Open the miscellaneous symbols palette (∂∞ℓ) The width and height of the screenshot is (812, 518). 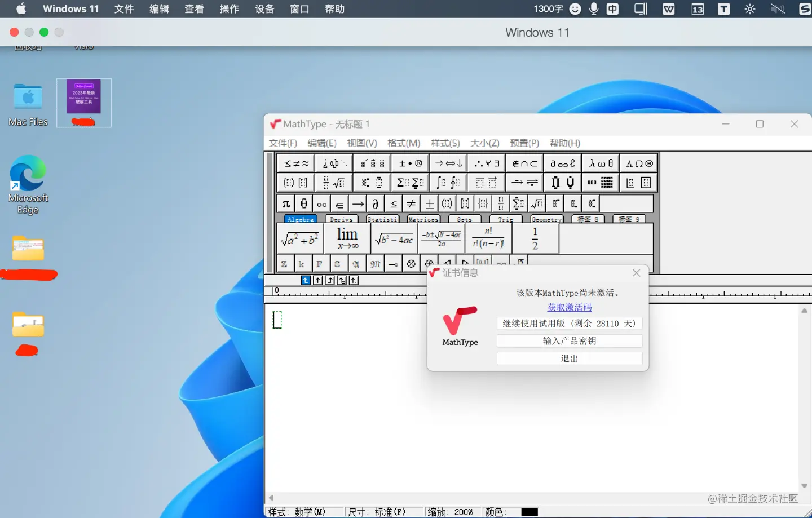tap(563, 163)
